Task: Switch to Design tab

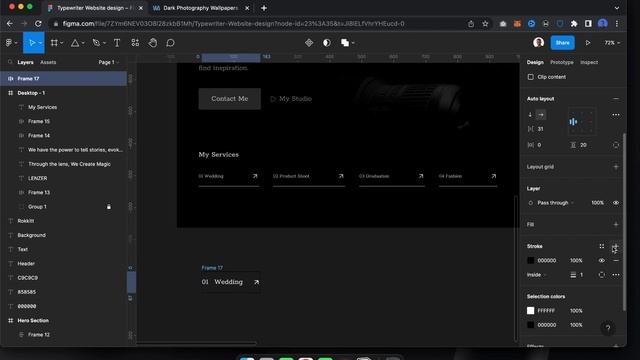Action: [535, 62]
